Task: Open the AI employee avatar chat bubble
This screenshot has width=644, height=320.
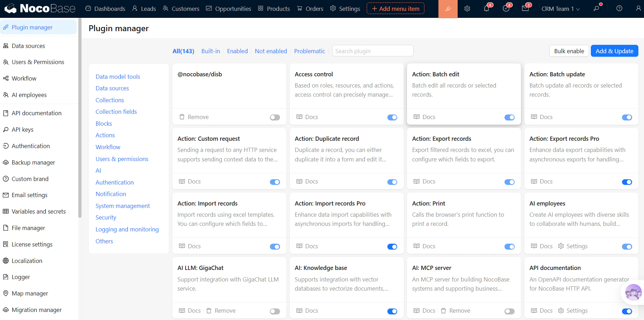Action: point(633,292)
